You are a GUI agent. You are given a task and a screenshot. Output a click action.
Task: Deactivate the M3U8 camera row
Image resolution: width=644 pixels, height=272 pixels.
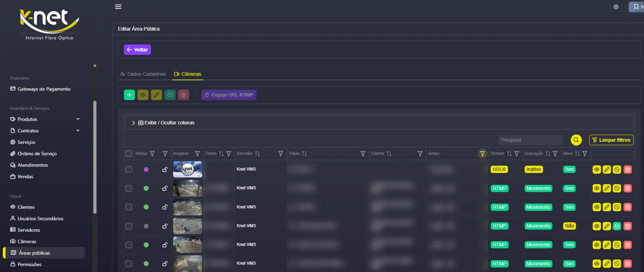pos(617,170)
